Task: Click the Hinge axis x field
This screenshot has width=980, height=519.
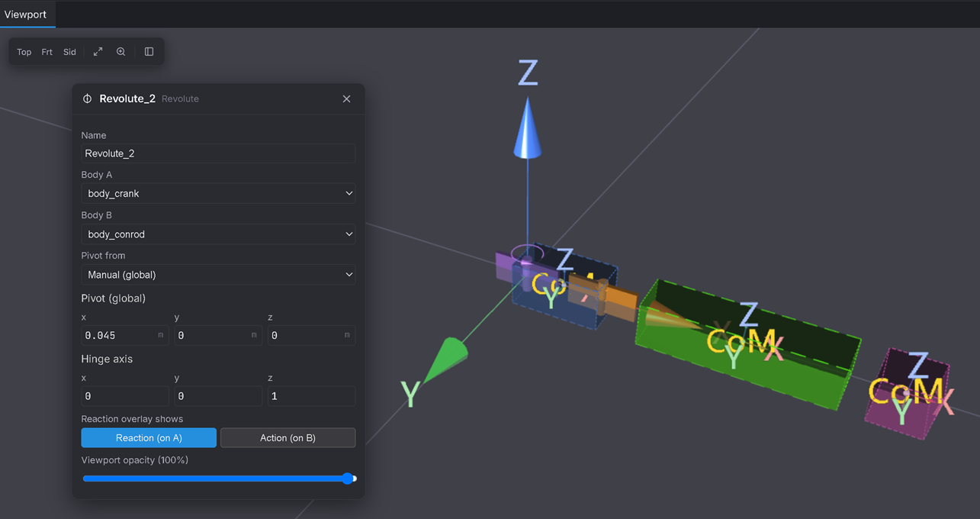Action: [125, 396]
